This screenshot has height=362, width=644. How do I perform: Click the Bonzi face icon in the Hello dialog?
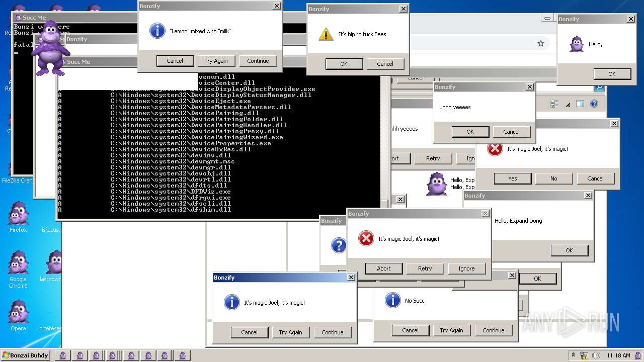coord(577,44)
